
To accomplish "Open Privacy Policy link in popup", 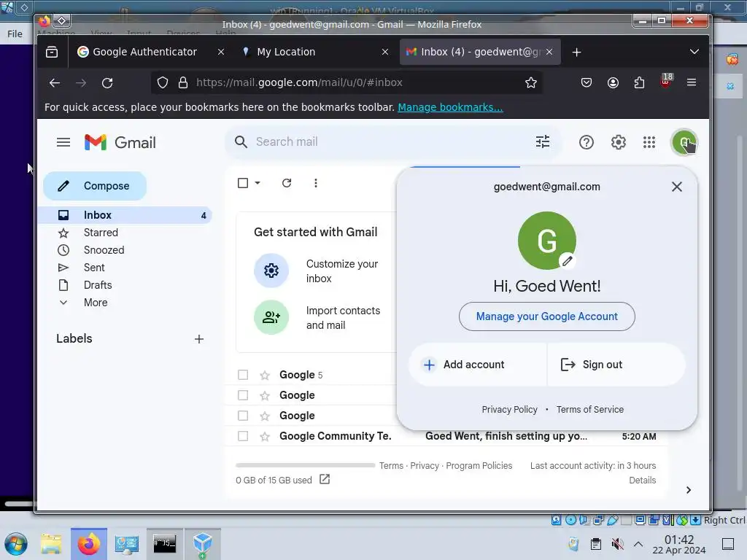I will point(509,410).
